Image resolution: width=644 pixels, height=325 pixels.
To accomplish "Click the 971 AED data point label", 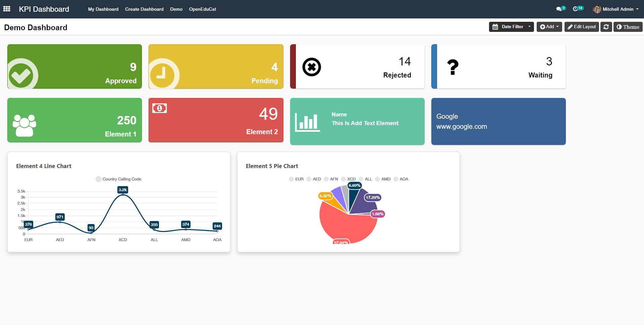I will coord(60,217).
